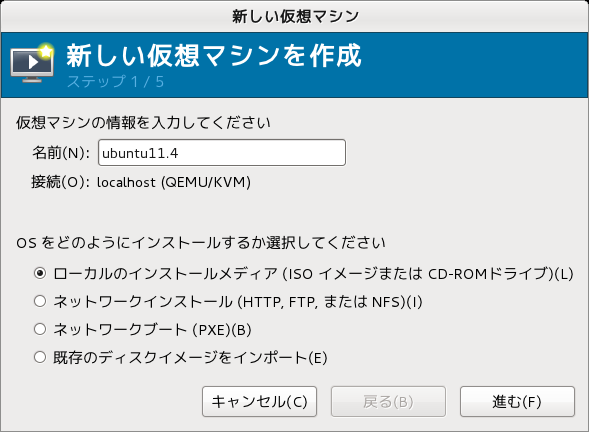Select local install media radio button
The width and height of the screenshot is (589, 432).
point(40,273)
